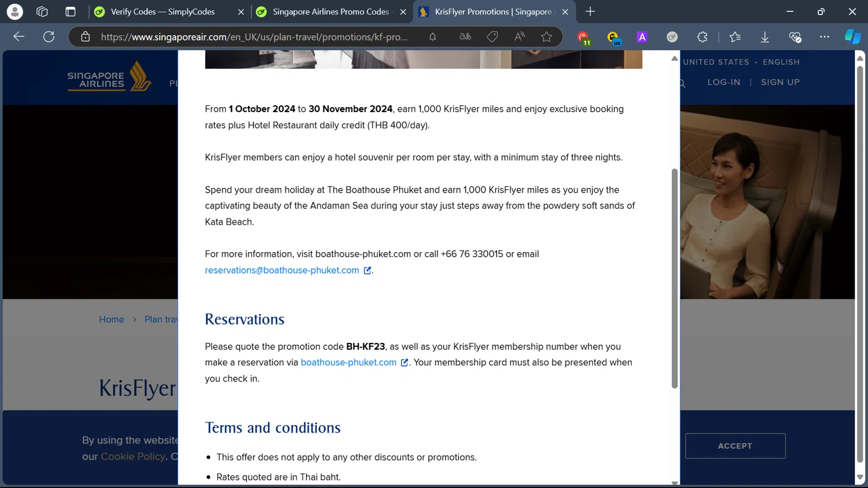Close the Verify Codes tab
This screenshot has height=488, width=868.
pyautogui.click(x=241, y=12)
